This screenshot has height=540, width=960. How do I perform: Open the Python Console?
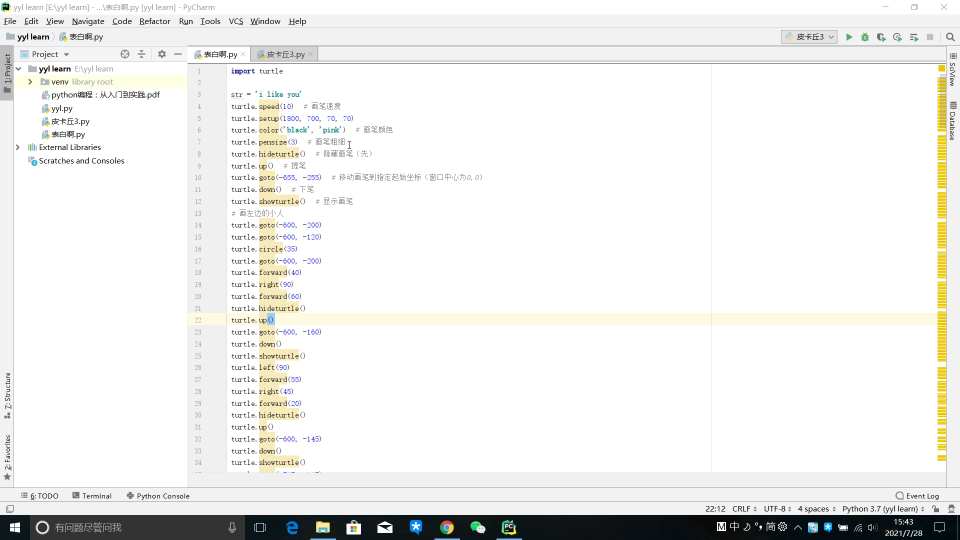click(158, 496)
